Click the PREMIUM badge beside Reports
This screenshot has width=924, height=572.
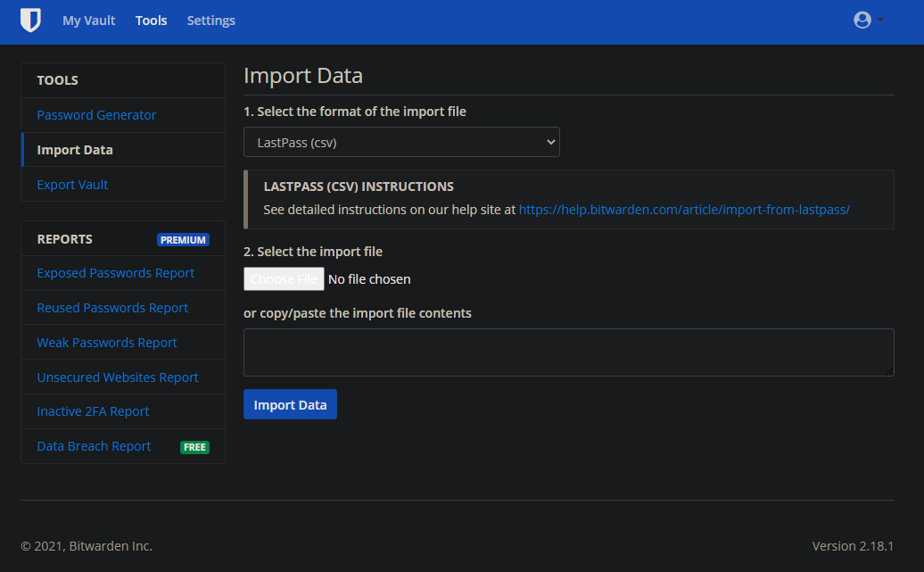pyautogui.click(x=183, y=239)
